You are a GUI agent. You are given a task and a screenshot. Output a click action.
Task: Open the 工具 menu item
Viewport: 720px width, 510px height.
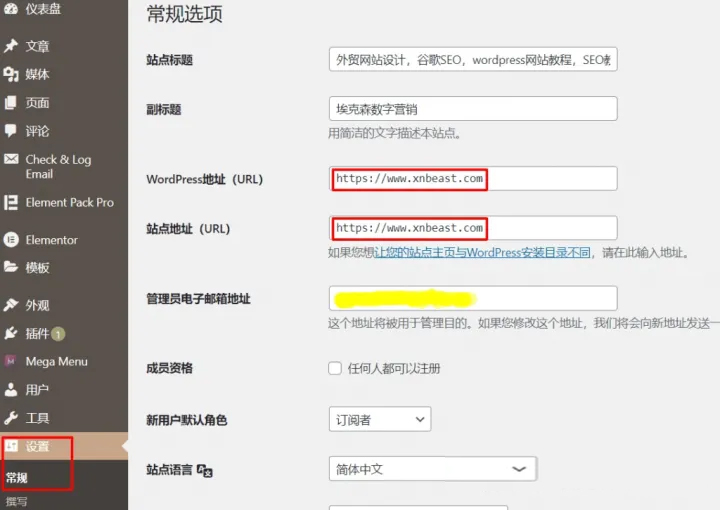[37, 418]
